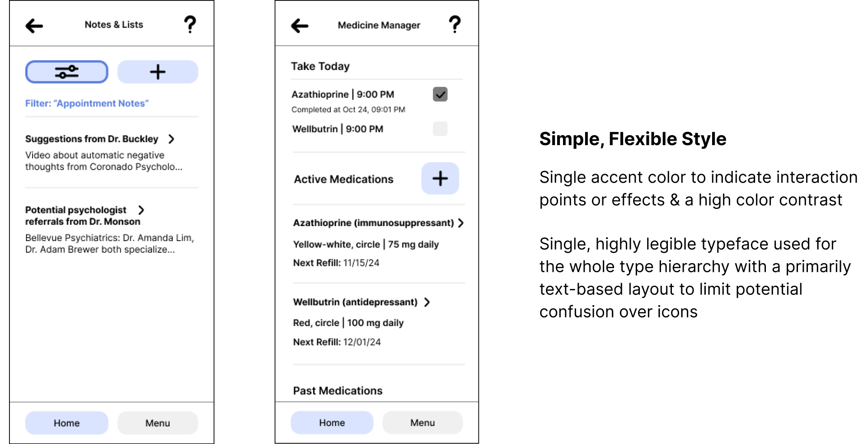Tap Menu in Medicine Manager footer
Screen dimensions: 868x444
422,423
